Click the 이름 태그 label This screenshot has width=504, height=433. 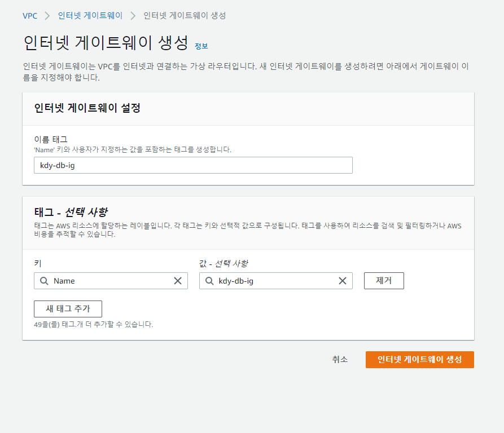pyautogui.click(x=51, y=139)
